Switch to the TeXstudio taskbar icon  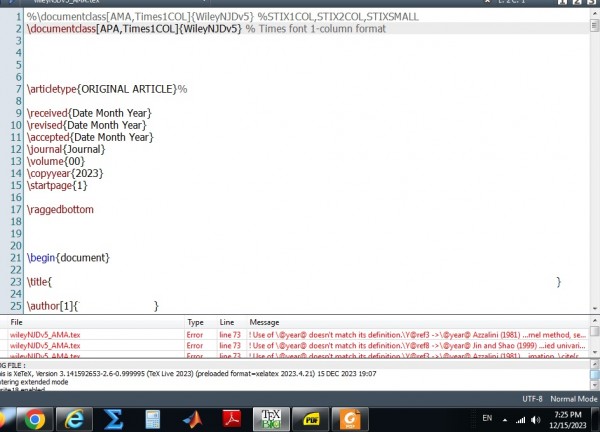pos(270,418)
